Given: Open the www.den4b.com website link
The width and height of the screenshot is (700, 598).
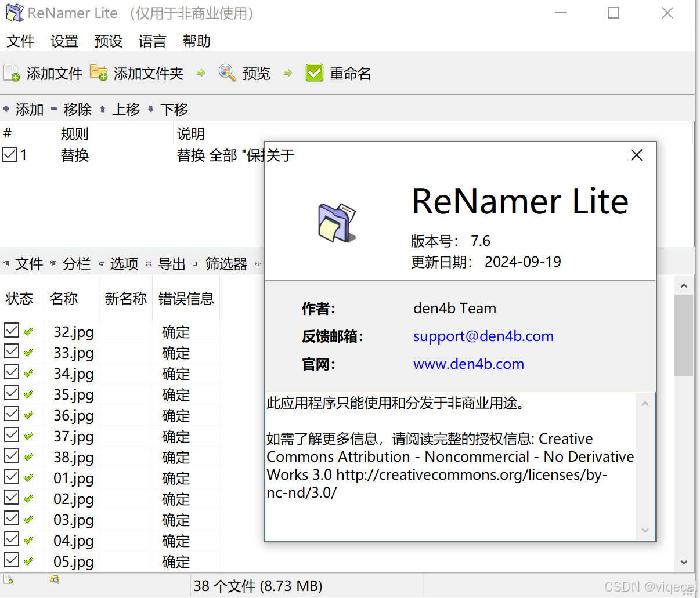Looking at the screenshot, I should coord(468,364).
